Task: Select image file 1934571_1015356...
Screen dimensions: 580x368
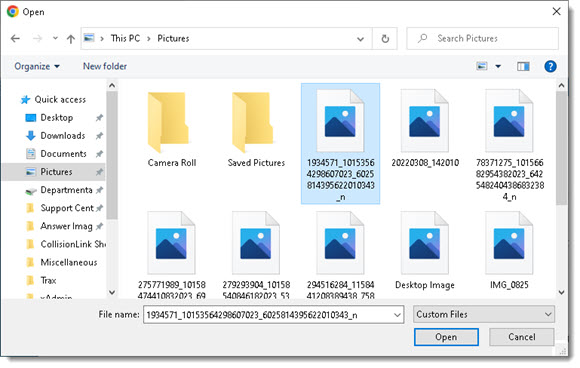Action: [340, 144]
